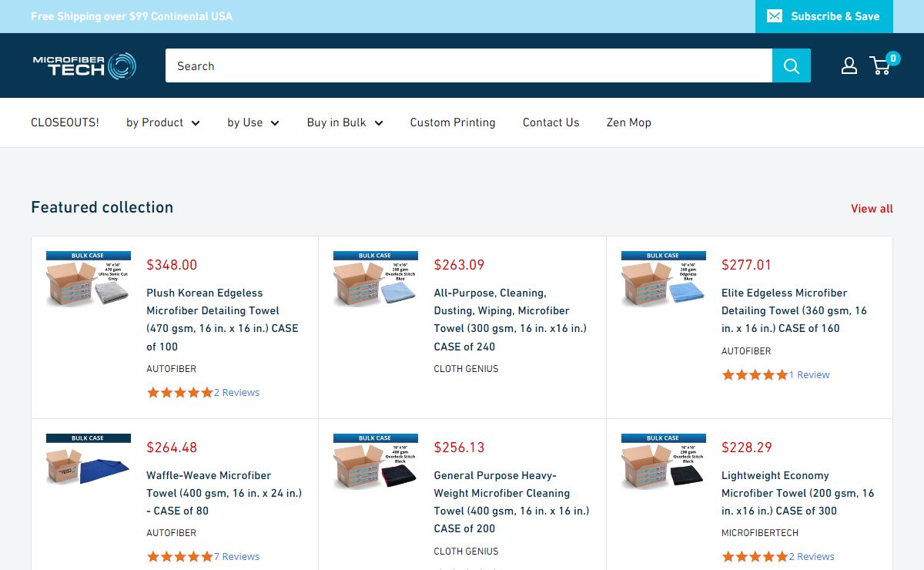Click CLOTH GENIUS vendor under General Purpose towel
The image size is (924, 570).
(x=466, y=552)
